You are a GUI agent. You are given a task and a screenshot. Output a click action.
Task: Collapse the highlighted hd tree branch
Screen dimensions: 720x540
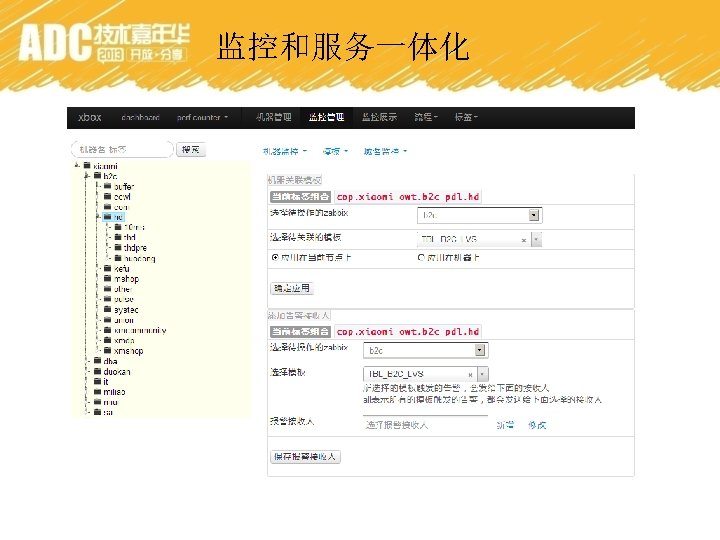click(98, 216)
